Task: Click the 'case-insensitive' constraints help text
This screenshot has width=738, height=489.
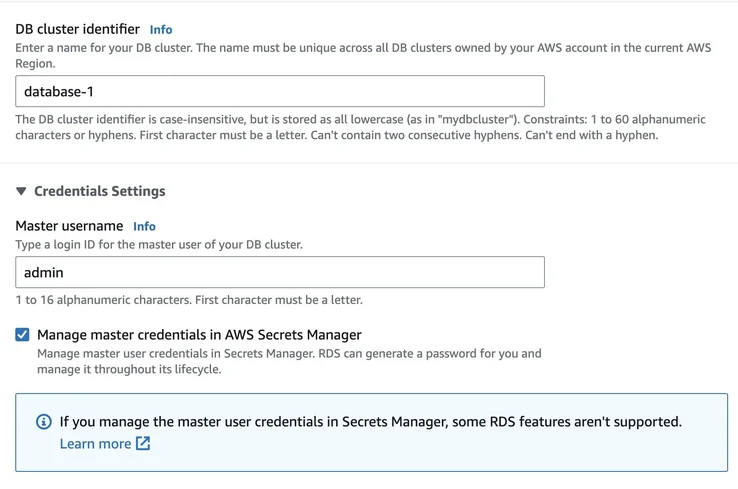Action: coord(361,127)
